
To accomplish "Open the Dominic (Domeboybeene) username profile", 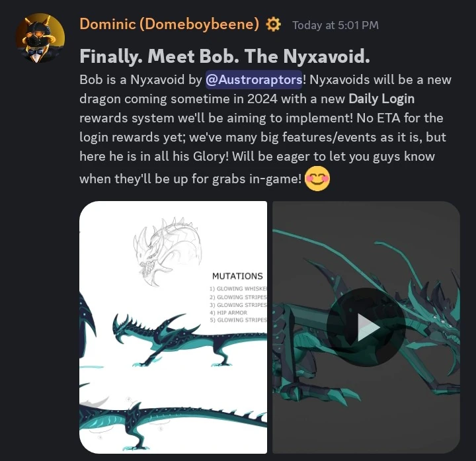I will click(169, 24).
